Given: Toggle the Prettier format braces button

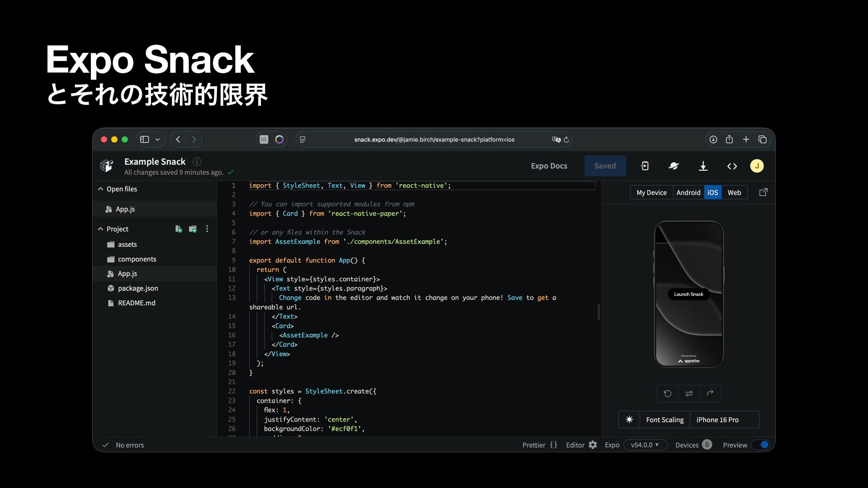Looking at the screenshot, I should pyautogui.click(x=553, y=445).
